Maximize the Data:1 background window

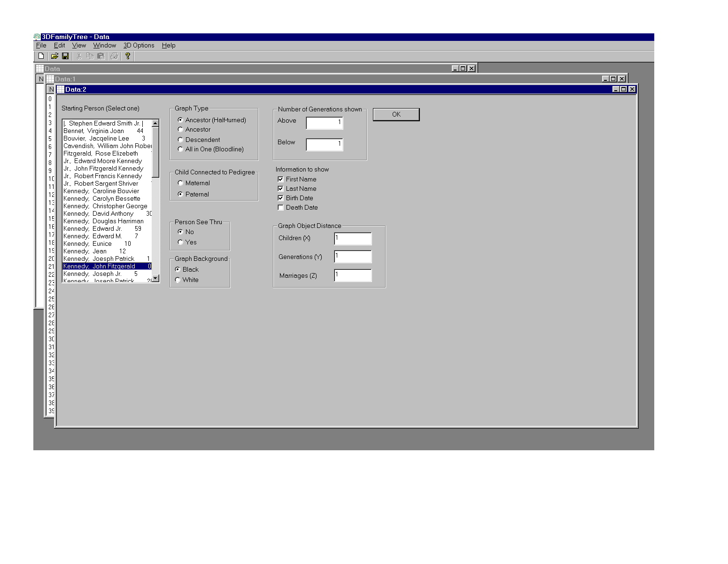(x=613, y=79)
